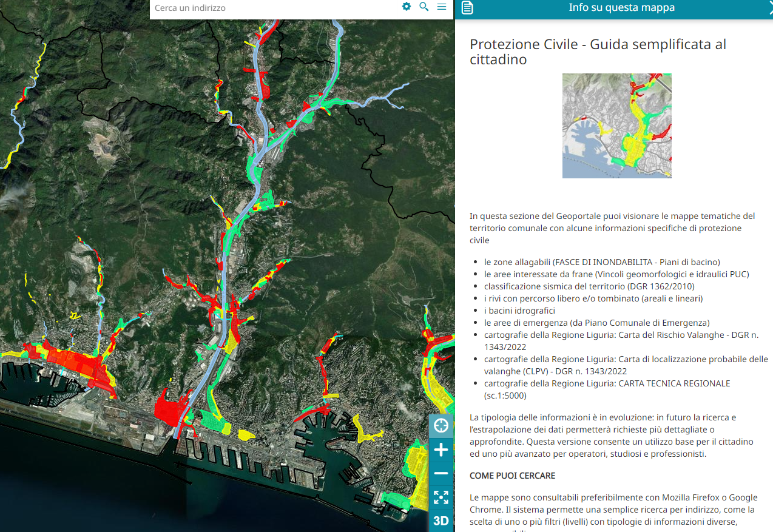Viewport: 773px width, 532px height.
Task: Click the 'le aree di emergenza' list item
Action: coord(596,323)
